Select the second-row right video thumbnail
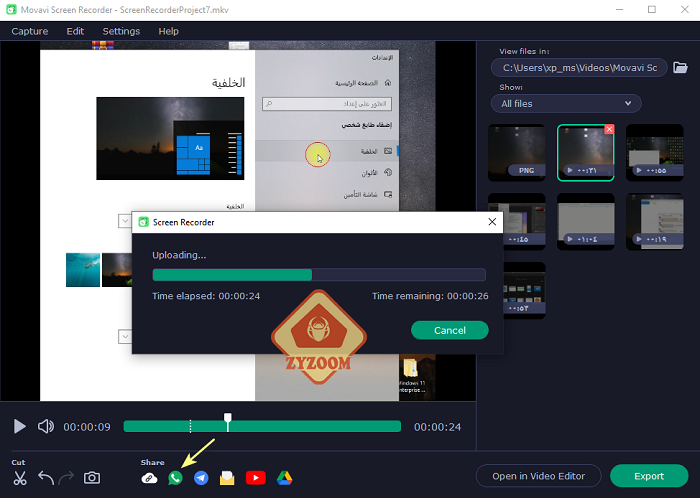Viewport: 700px width, 498px height. [x=654, y=221]
